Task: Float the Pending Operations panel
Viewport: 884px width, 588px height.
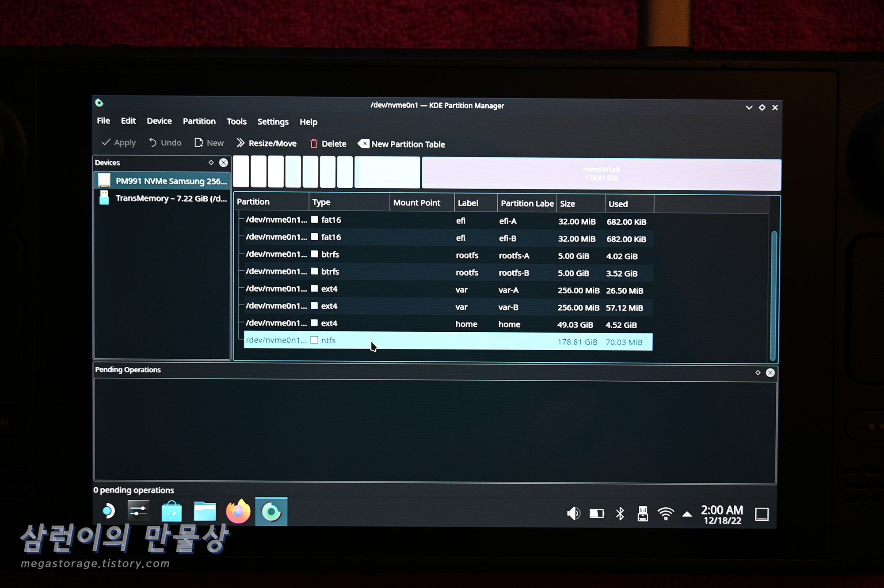Action: pyautogui.click(x=758, y=373)
